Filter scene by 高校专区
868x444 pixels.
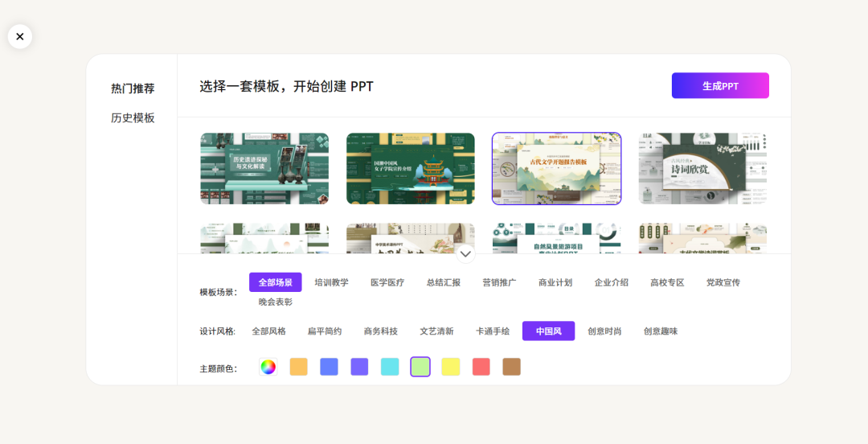(667, 282)
